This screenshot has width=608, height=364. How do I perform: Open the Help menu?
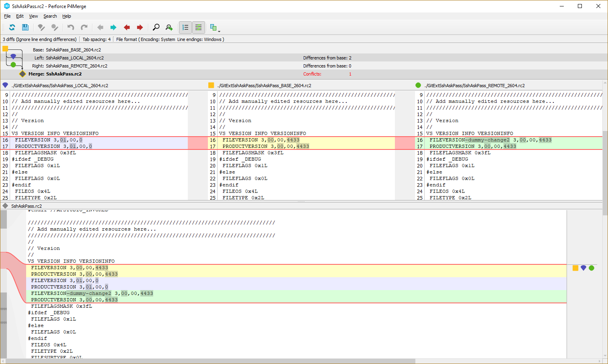[67, 16]
